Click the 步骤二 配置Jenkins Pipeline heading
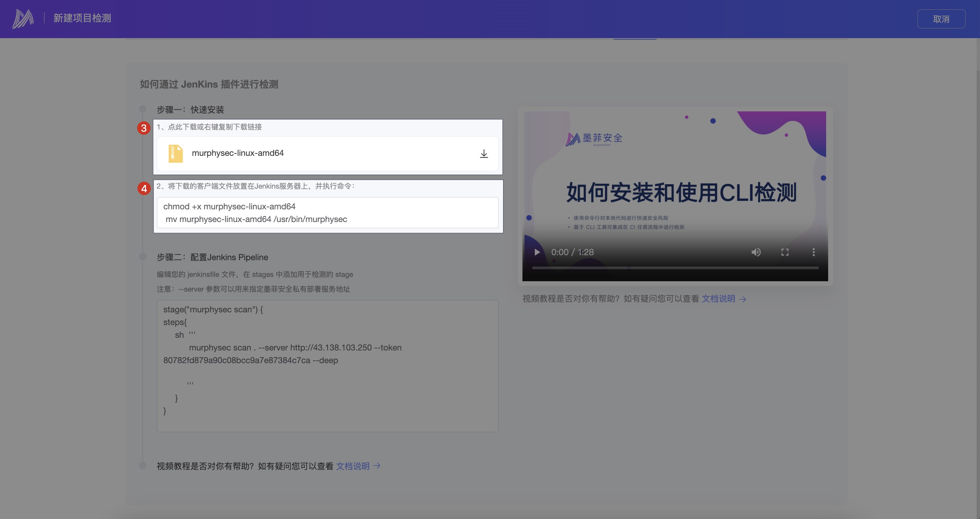This screenshot has height=519, width=980. [x=212, y=257]
